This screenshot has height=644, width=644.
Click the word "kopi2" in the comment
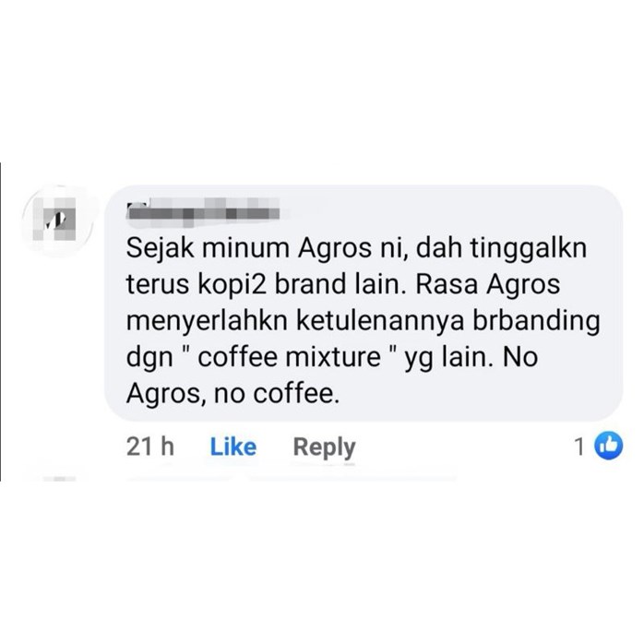[x=233, y=286]
